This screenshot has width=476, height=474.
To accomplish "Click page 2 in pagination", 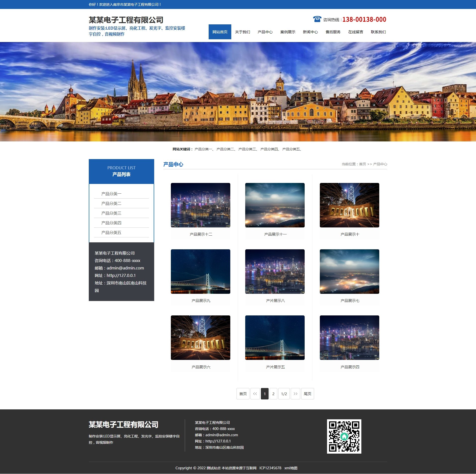I will coord(273,394).
